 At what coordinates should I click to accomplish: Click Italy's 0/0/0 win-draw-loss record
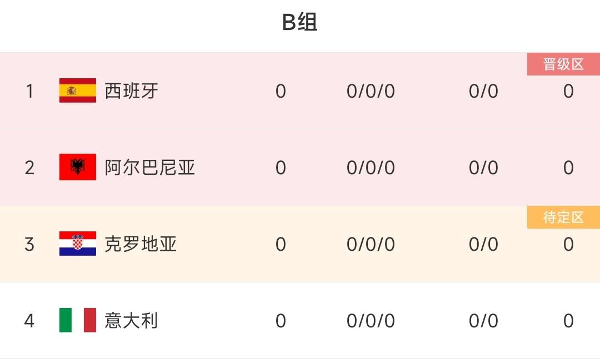click(x=371, y=321)
